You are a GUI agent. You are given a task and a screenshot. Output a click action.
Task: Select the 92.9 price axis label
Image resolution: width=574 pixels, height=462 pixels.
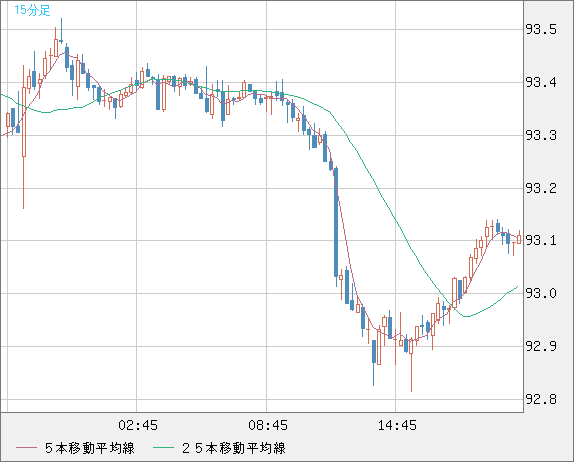[x=541, y=346]
